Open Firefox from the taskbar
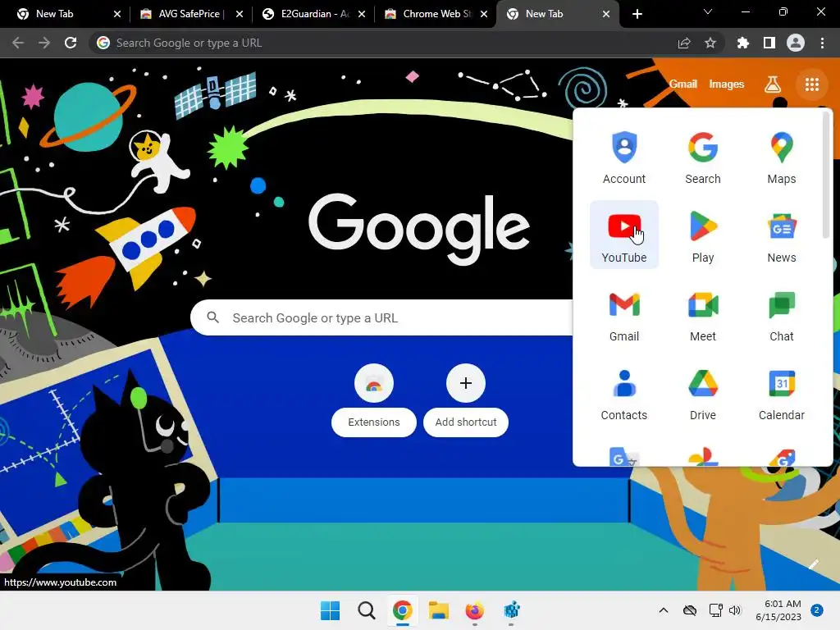 coord(475,610)
